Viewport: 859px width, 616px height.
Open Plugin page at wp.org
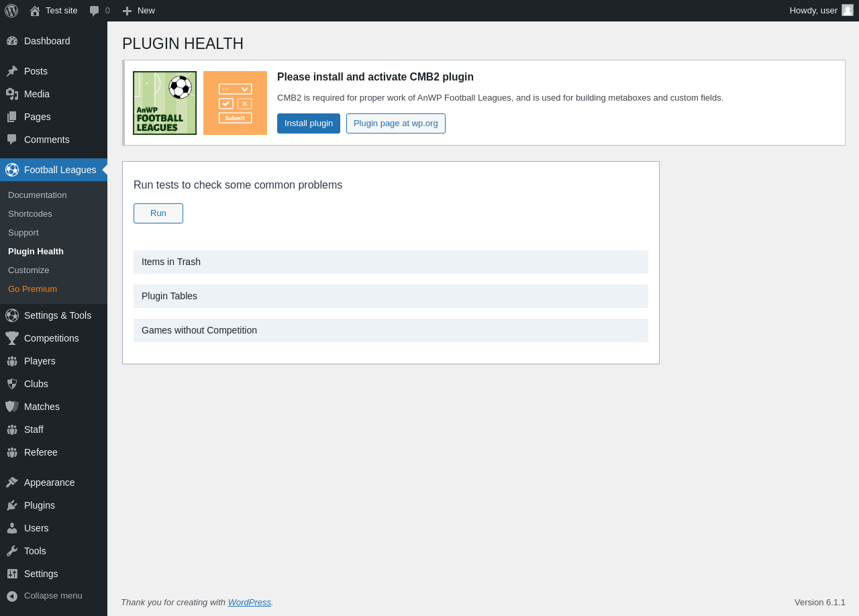tap(396, 123)
